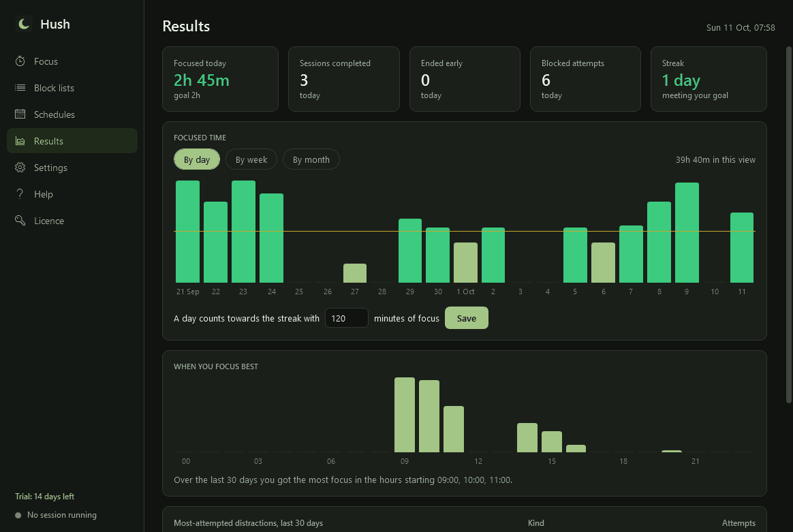The height and width of the screenshot is (532, 793).
Task: Click the Focused today card
Action: (x=221, y=79)
